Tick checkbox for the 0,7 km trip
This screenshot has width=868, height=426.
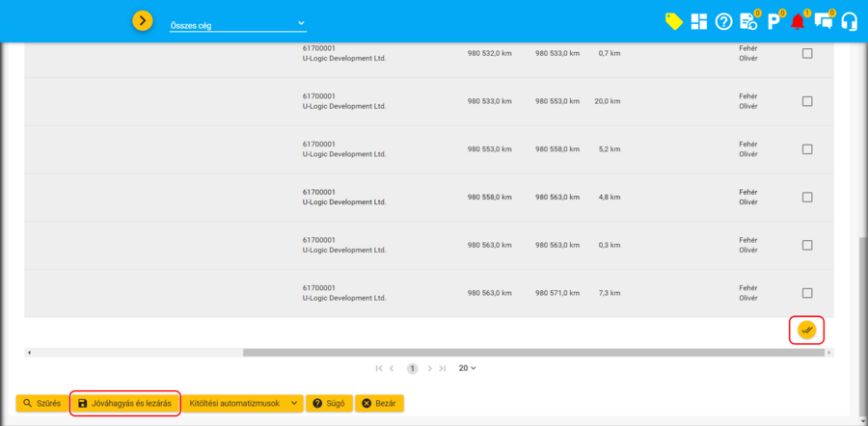pos(807,53)
